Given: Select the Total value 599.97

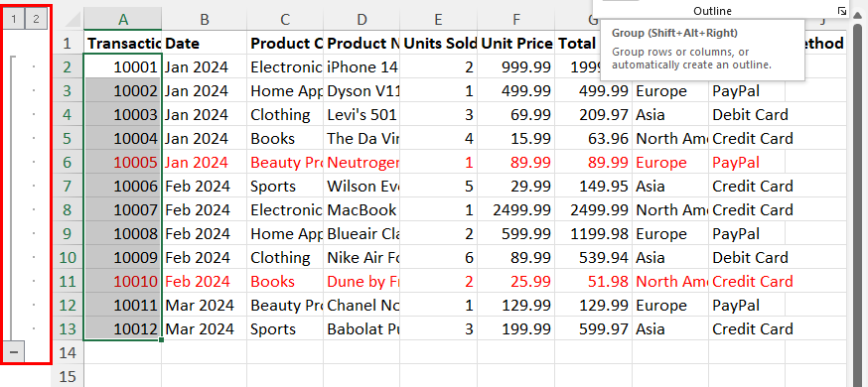Looking at the screenshot, I should pyautogui.click(x=594, y=328).
